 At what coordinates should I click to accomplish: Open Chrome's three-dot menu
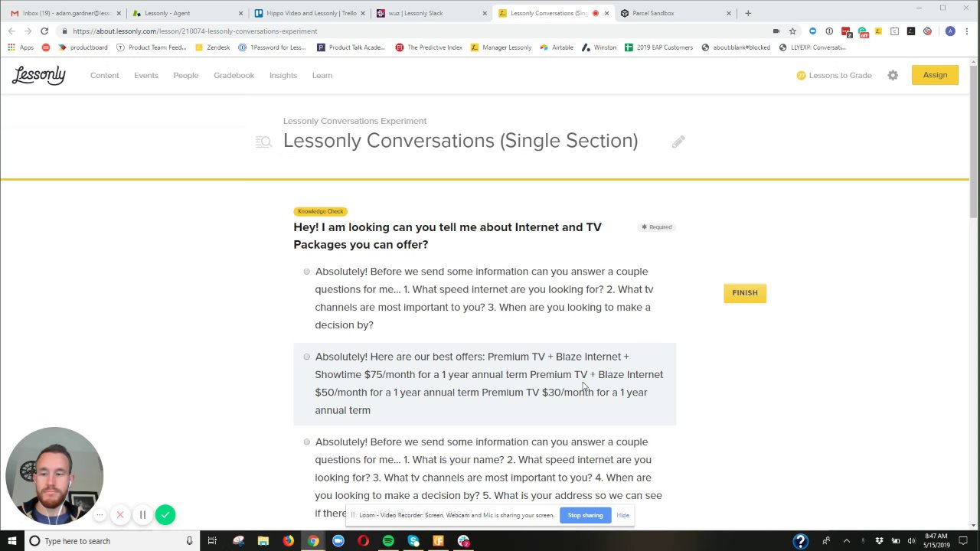[967, 31]
